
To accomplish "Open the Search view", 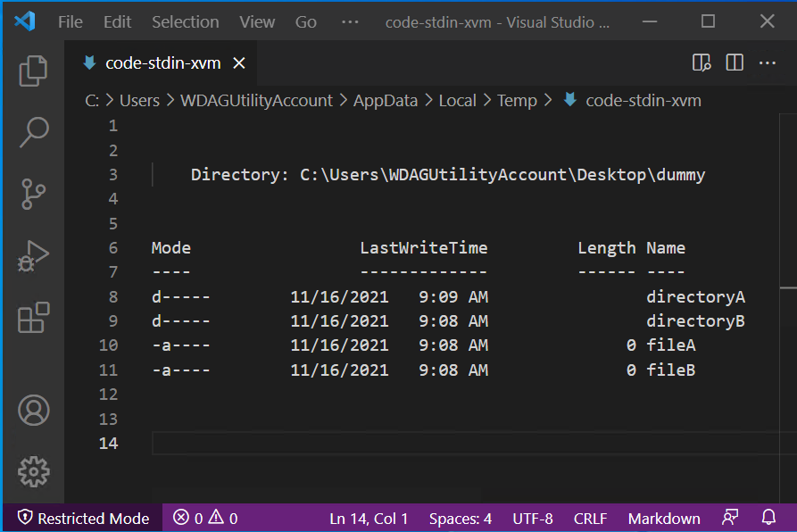I will [33, 132].
